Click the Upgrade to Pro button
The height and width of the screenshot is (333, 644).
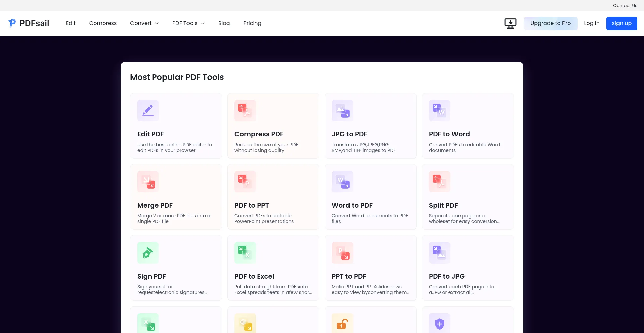tap(550, 23)
